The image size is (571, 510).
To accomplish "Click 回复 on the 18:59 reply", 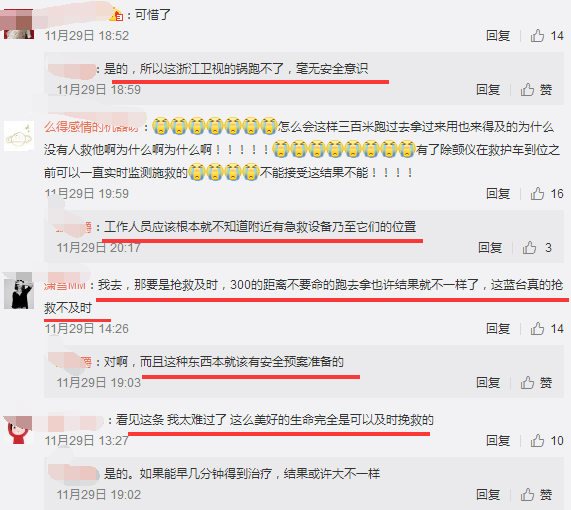I will (x=488, y=89).
